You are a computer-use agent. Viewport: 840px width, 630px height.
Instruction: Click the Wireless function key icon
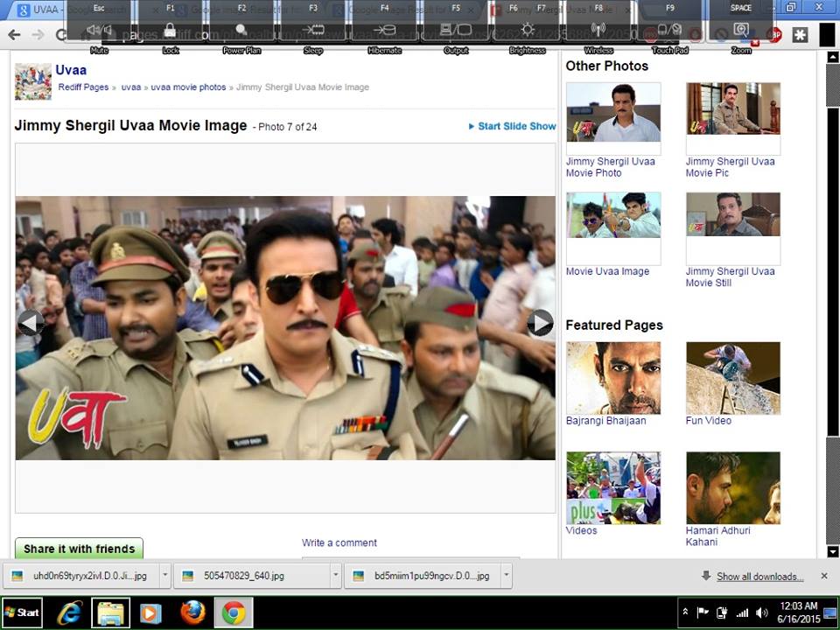click(598, 30)
